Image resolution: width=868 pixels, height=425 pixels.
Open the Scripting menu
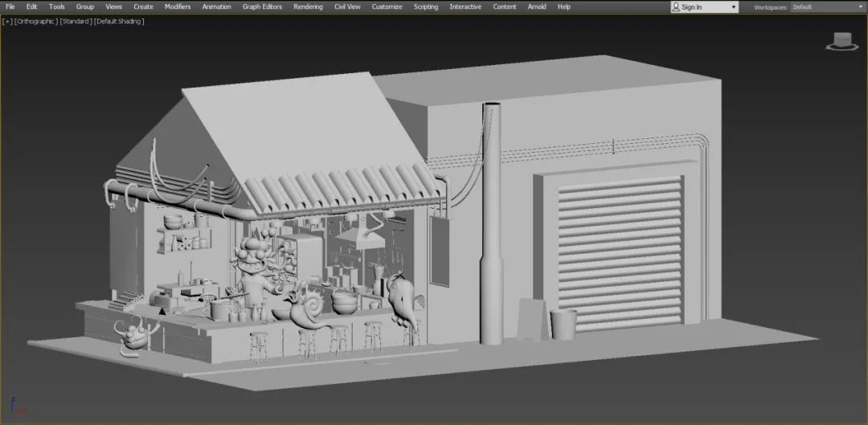click(x=426, y=6)
